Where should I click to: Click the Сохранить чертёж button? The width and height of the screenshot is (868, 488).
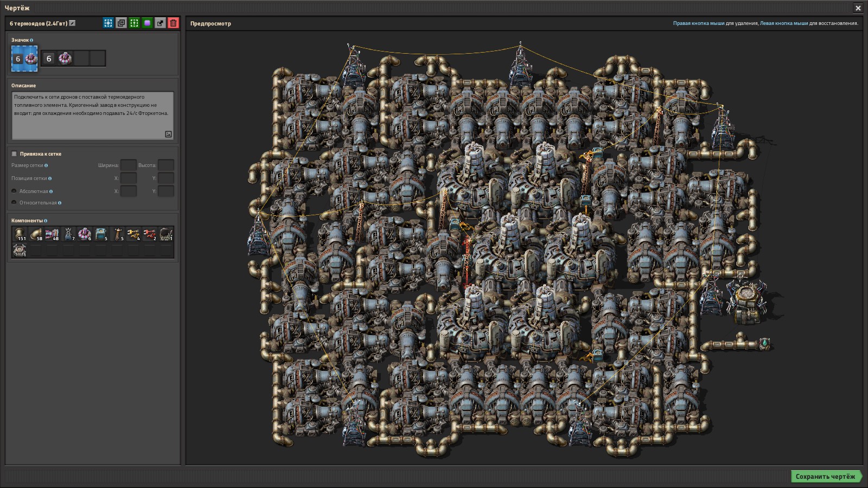pos(825,477)
